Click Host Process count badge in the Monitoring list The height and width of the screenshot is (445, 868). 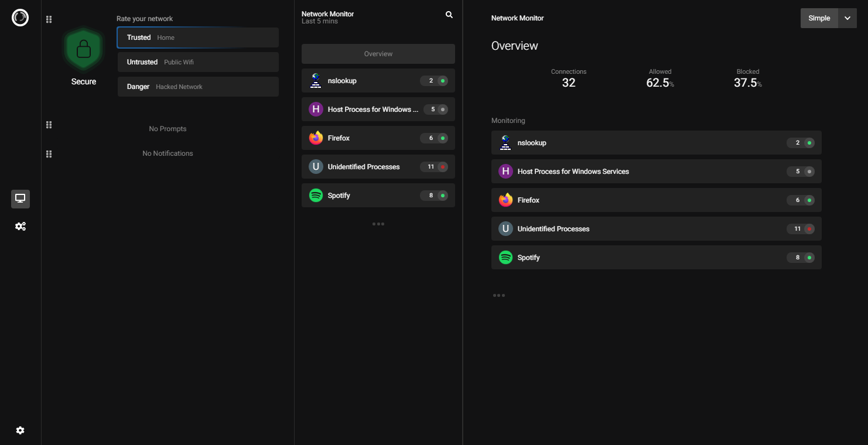coord(801,172)
